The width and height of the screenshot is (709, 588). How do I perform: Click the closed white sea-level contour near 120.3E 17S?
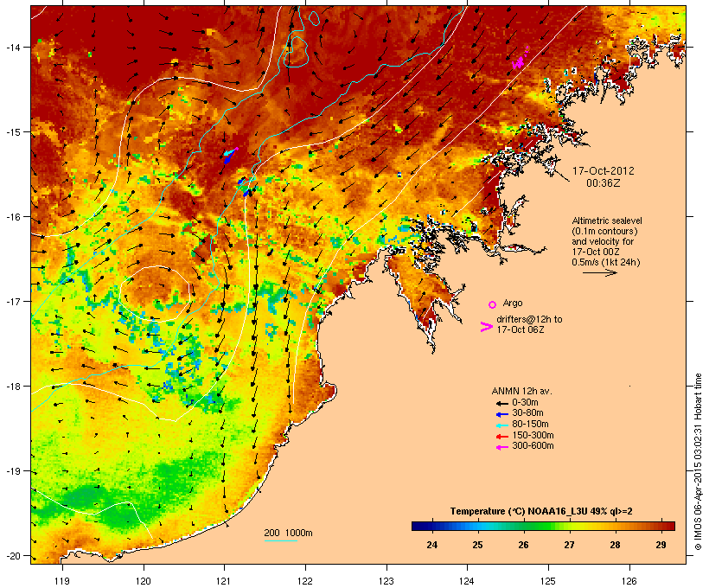click(x=155, y=294)
